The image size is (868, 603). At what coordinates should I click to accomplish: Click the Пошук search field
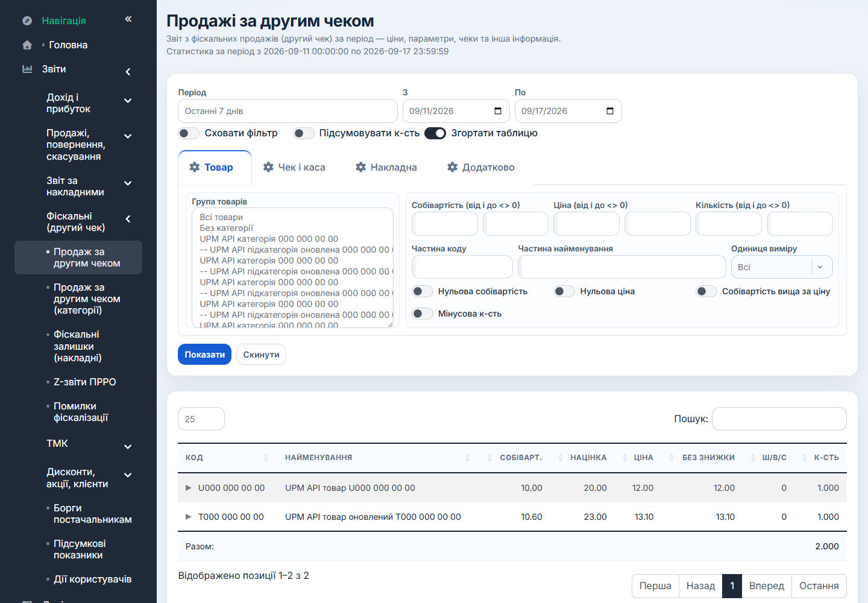click(779, 419)
